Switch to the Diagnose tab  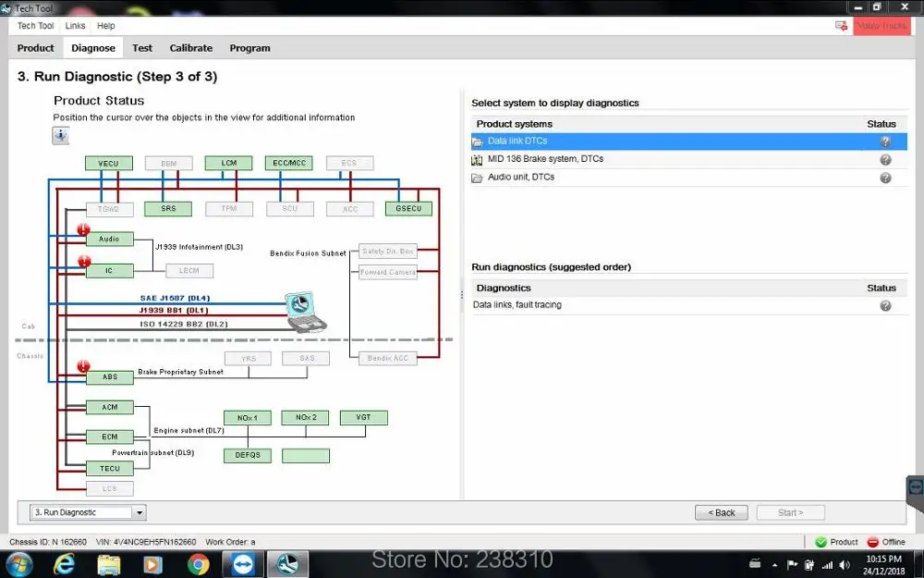point(93,48)
